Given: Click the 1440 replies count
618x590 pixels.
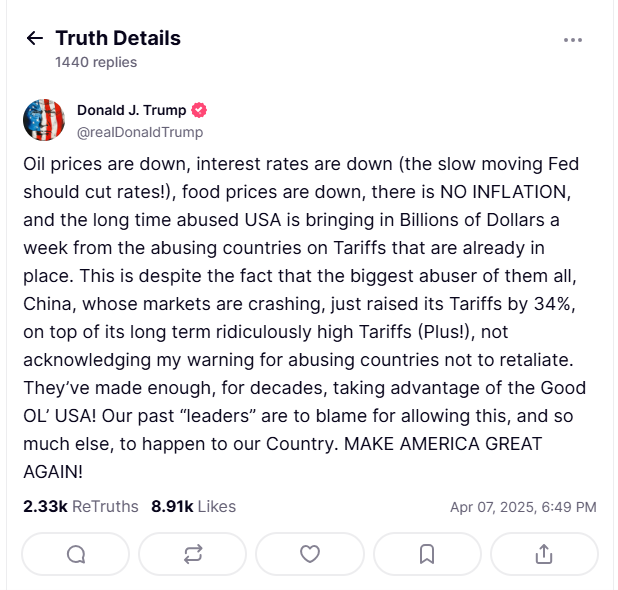Looking at the screenshot, I should click(96, 62).
